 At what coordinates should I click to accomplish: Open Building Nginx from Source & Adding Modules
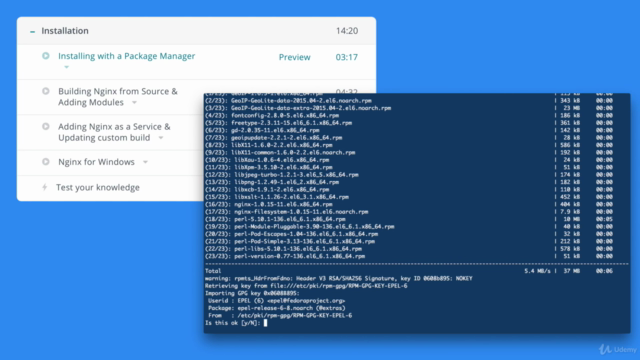(118, 97)
